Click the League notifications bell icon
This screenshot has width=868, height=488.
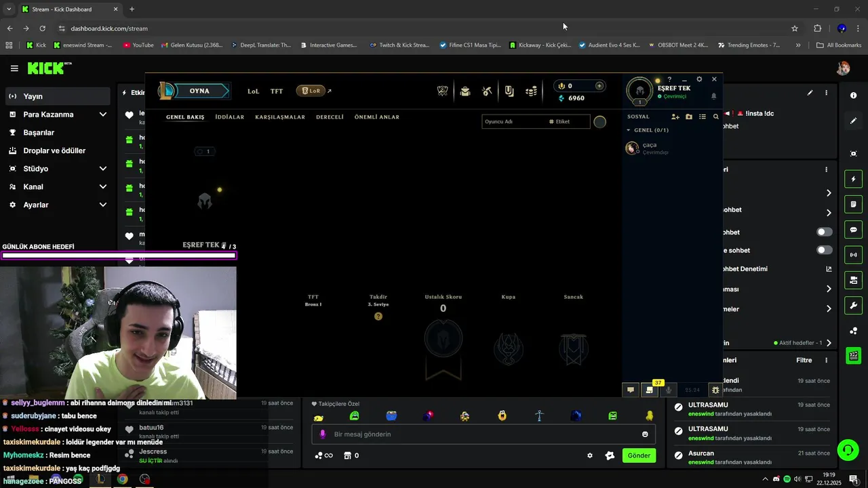713,96
